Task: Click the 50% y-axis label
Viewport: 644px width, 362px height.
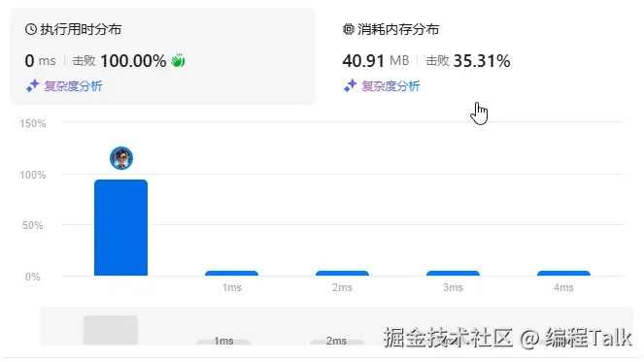Action: 32,225
